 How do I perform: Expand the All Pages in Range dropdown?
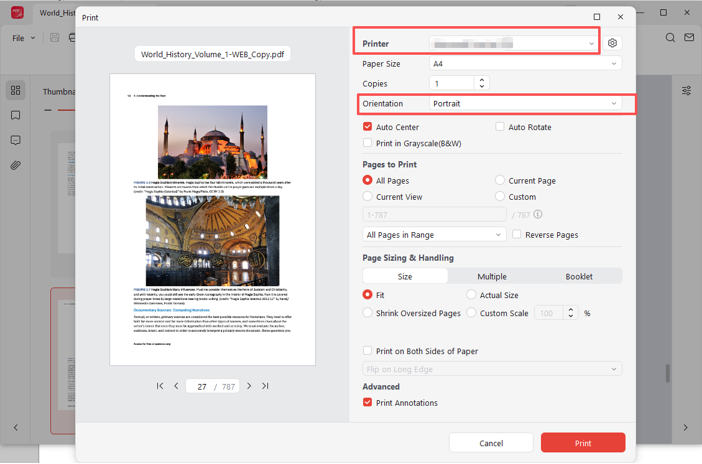click(x=434, y=235)
